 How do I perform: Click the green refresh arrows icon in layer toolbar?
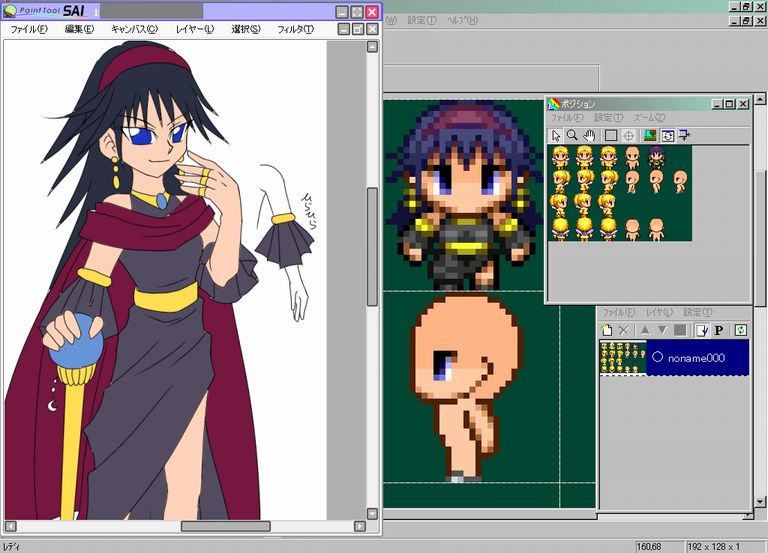[741, 331]
